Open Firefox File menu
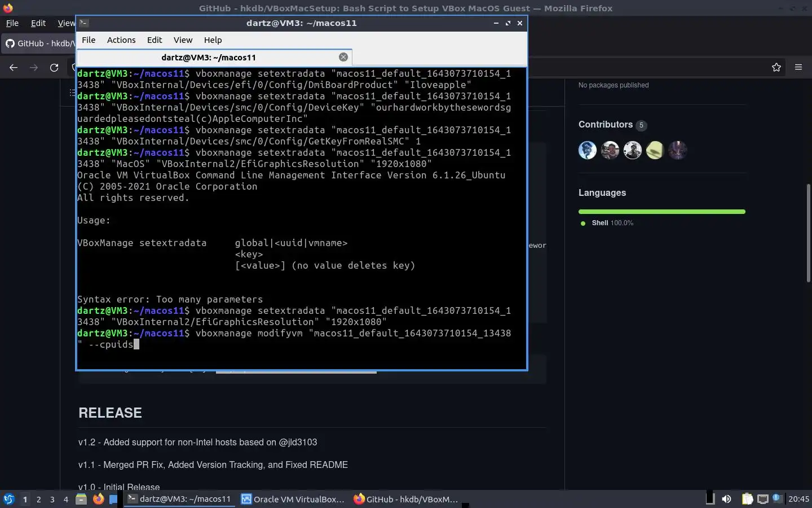The width and height of the screenshot is (812, 508). click(x=12, y=23)
